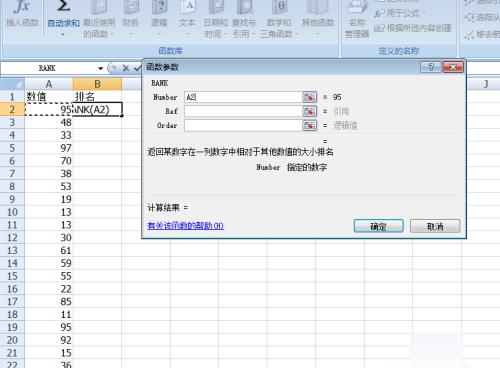Cancel formula entry with X icon
Viewport: 500px width, 368px height.
(126, 68)
